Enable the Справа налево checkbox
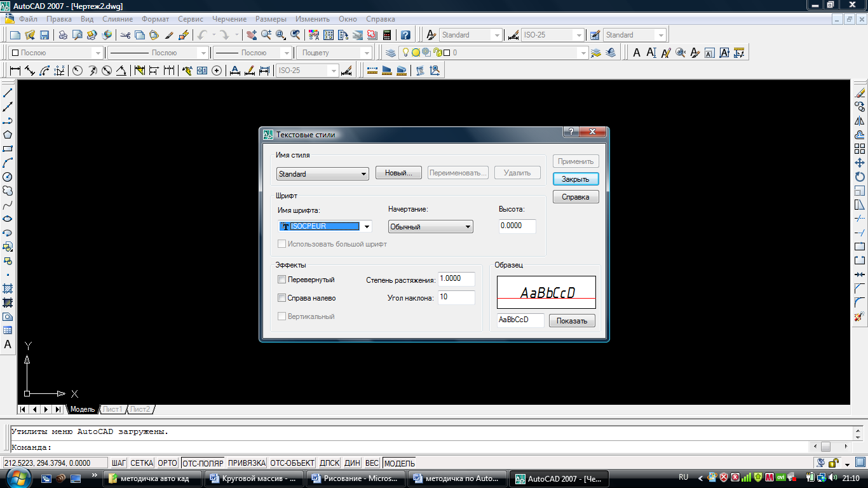The height and width of the screenshot is (488, 868). tap(282, 297)
